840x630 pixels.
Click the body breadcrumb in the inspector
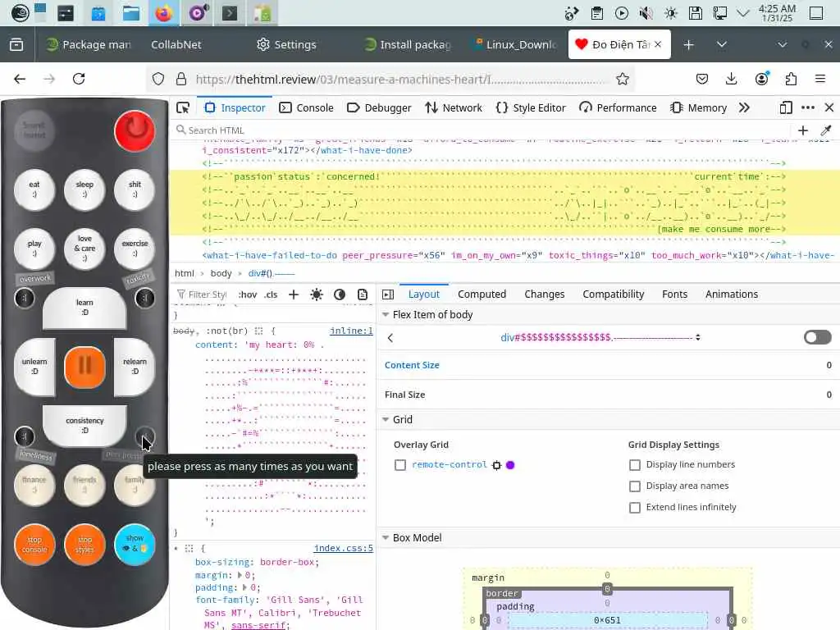(221, 273)
